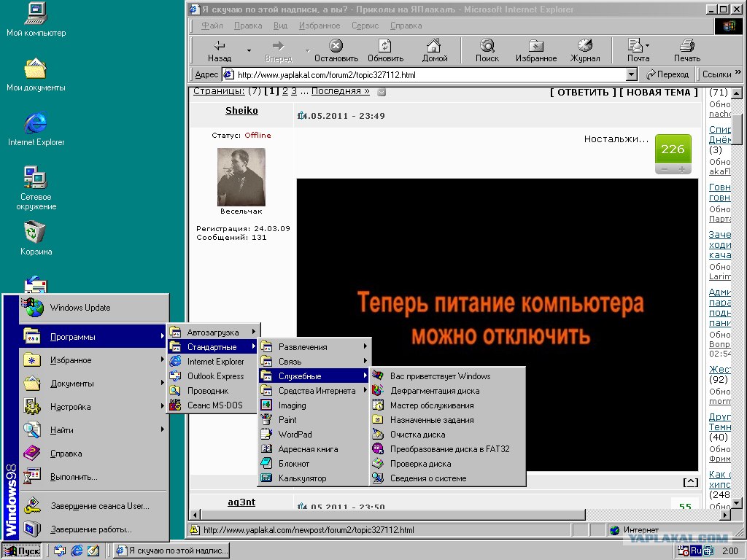Expand the Ссылки links bar chevron
Viewport: 747px width, 560px height.
[x=738, y=73]
